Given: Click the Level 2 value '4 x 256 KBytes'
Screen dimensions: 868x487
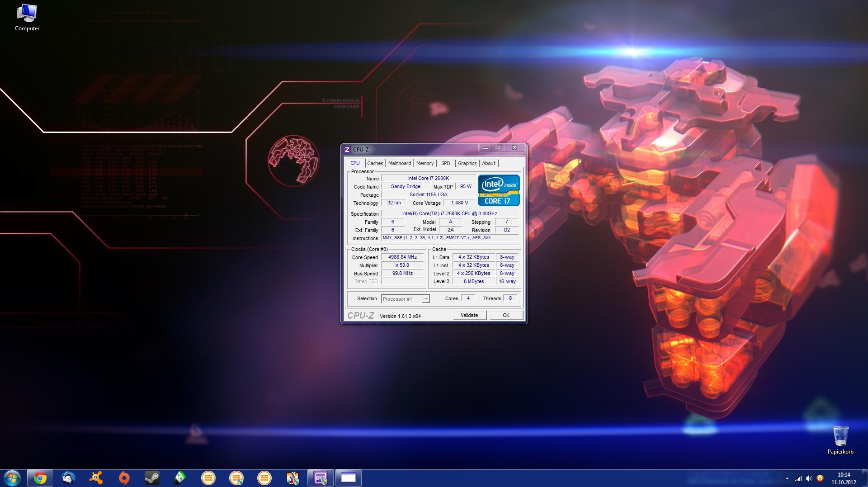Looking at the screenshot, I should (473, 274).
